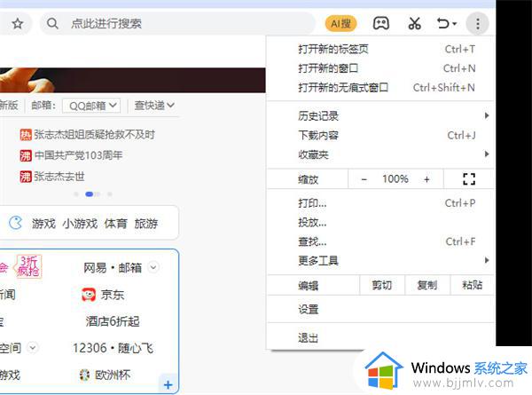Select 打开新的标签页 menu item

pyautogui.click(x=380, y=49)
